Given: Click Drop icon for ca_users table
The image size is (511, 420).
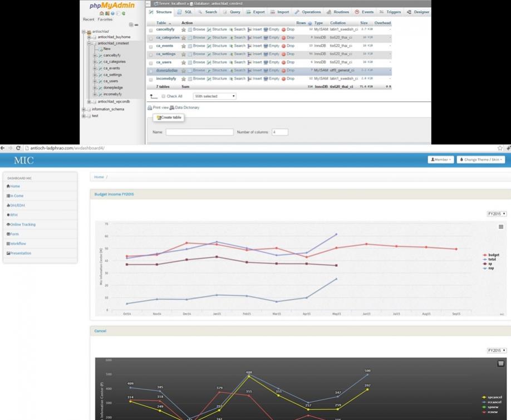Looking at the screenshot, I should pos(283,62).
